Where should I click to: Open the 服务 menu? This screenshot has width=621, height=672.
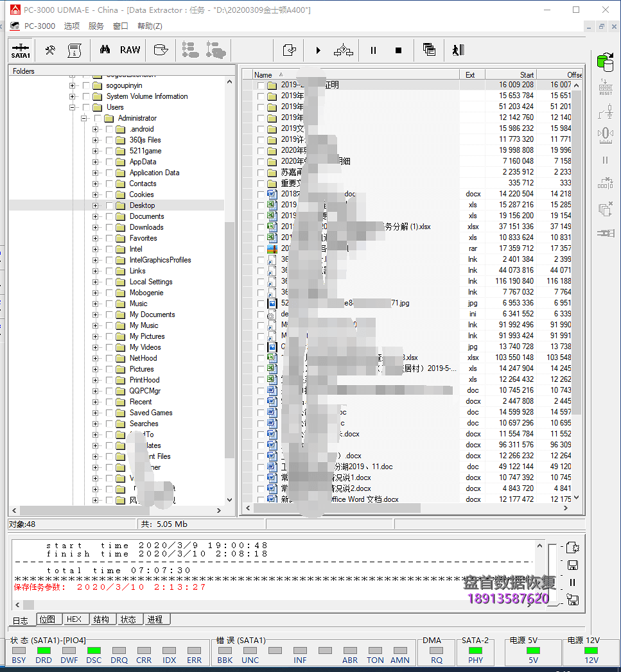(x=96, y=26)
